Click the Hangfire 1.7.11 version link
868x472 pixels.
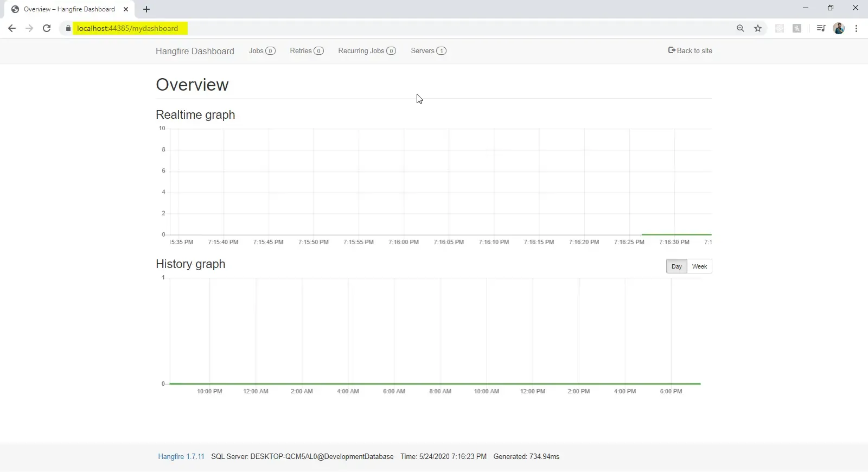(181, 456)
